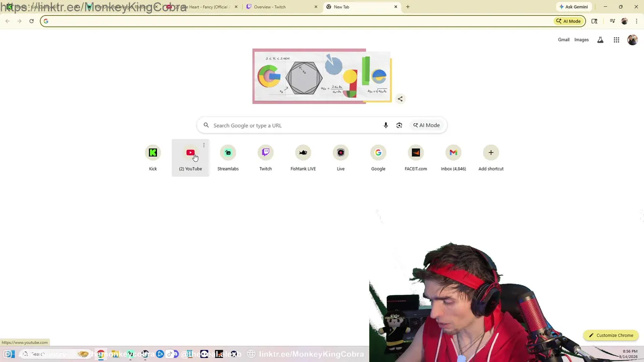Open the Images link at top right

581,40
